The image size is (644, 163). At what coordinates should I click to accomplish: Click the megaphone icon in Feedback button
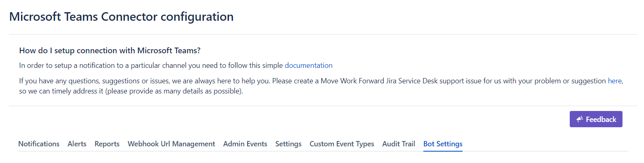[x=579, y=119]
